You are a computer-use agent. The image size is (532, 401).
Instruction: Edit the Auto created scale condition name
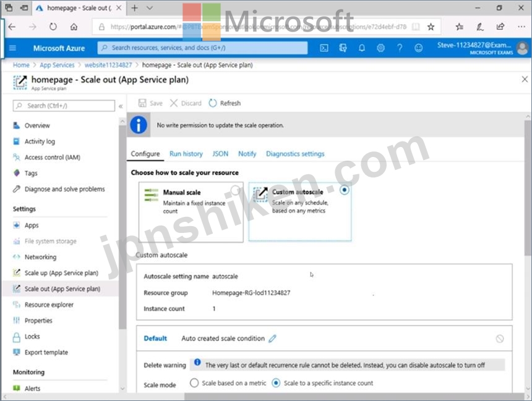click(272, 339)
